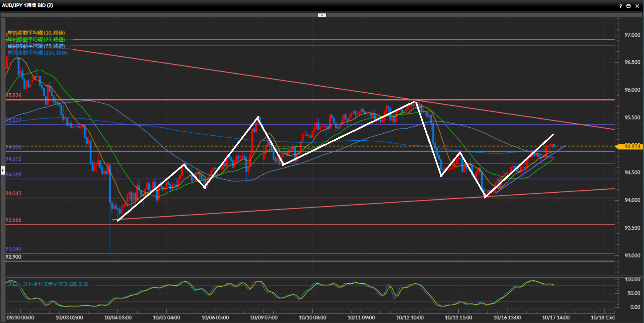This screenshot has height=323, width=644.
Task: Select the 92.900 white line label
Action: tap(13, 257)
